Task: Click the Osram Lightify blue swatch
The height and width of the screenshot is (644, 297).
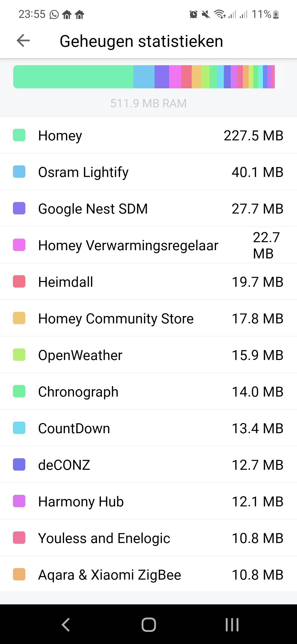Action: 19,172
